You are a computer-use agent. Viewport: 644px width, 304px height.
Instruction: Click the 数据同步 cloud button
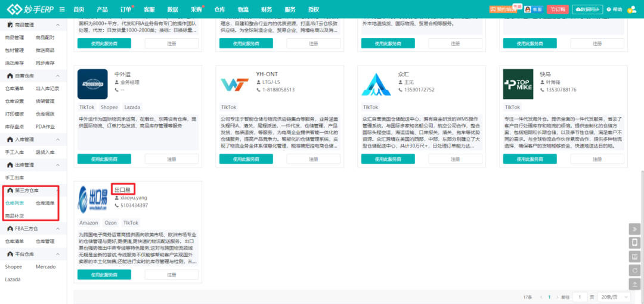click(588, 9)
